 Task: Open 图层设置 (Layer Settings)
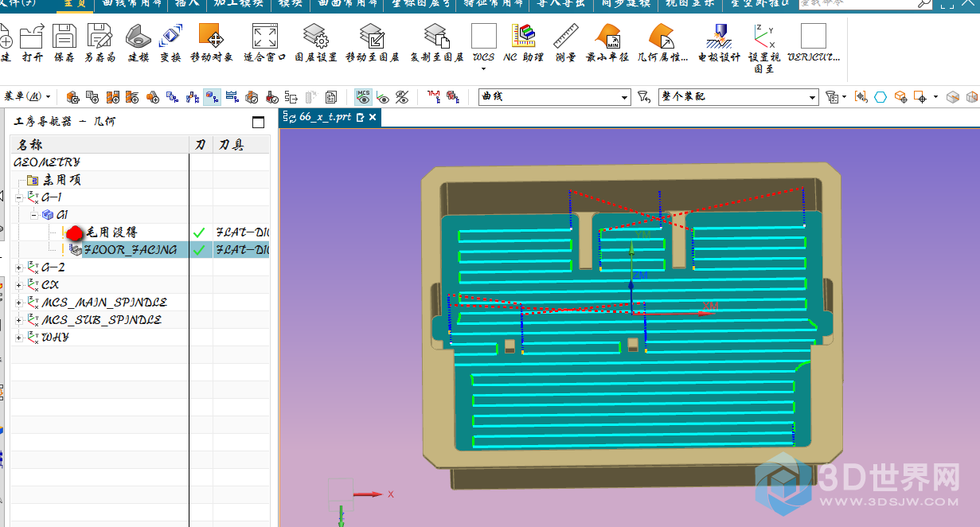tap(316, 37)
